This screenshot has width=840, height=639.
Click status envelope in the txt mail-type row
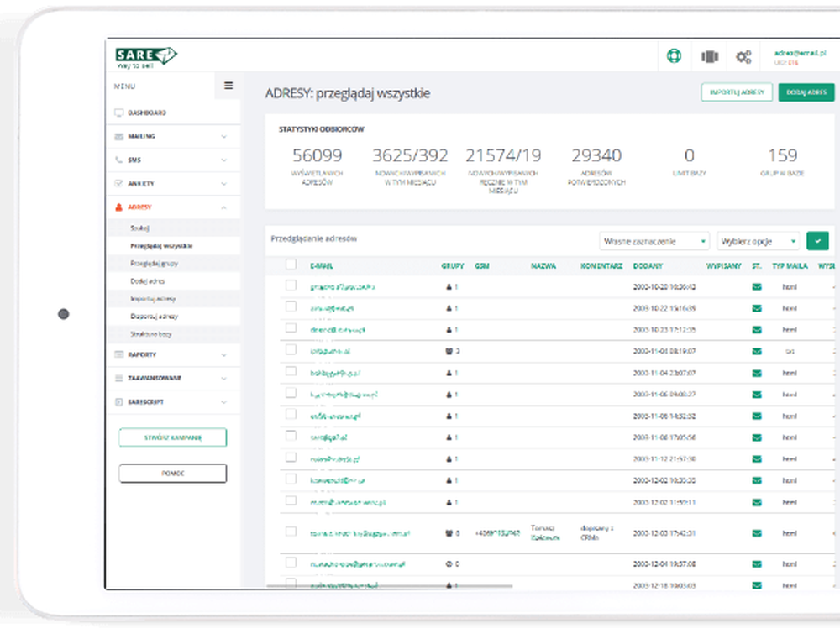pyautogui.click(x=757, y=351)
